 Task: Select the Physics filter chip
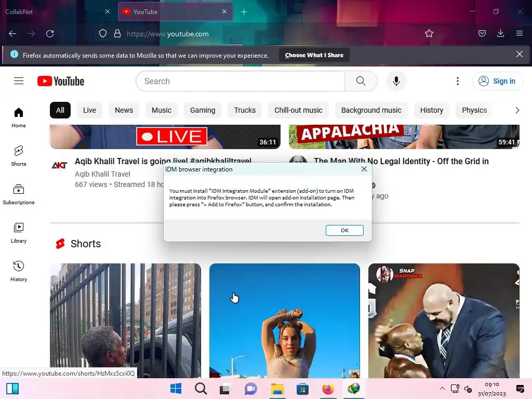click(474, 110)
